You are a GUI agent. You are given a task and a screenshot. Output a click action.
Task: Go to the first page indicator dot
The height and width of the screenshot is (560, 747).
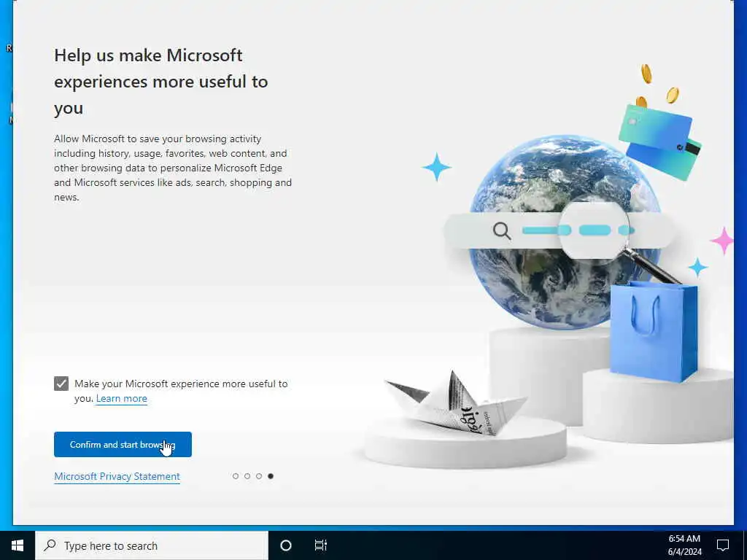(236, 476)
